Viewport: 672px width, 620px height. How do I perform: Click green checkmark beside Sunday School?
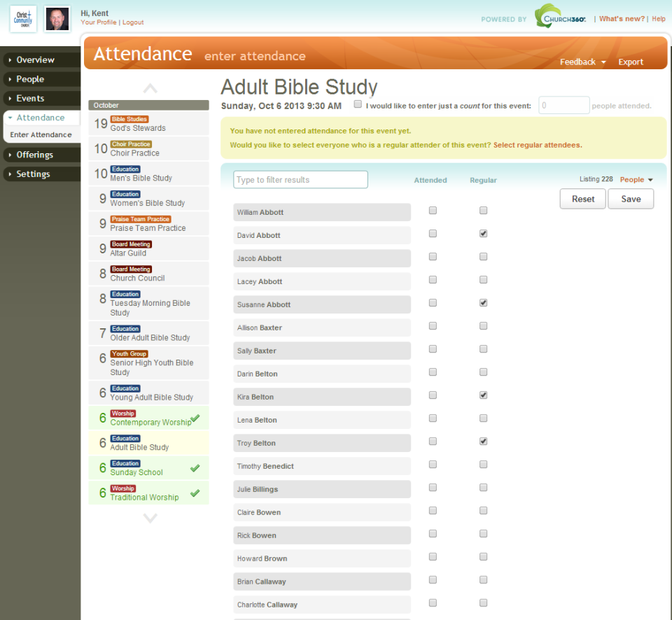(195, 468)
